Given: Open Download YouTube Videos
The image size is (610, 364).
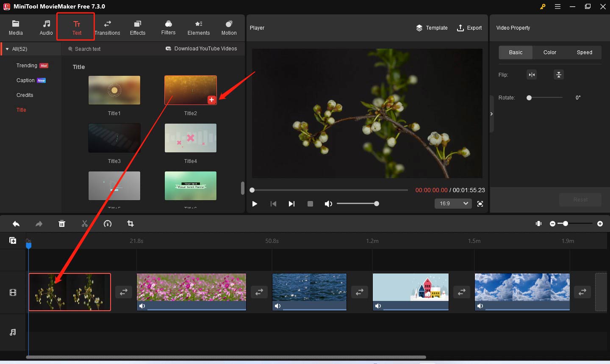Looking at the screenshot, I should tap(201, 49).
